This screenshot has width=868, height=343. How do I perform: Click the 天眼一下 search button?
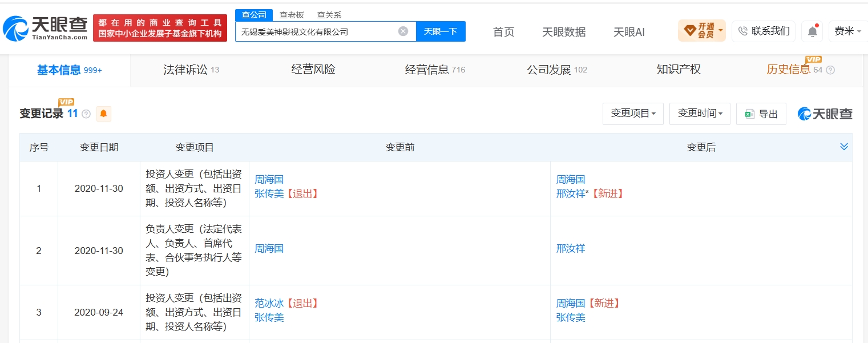[441, 31]
